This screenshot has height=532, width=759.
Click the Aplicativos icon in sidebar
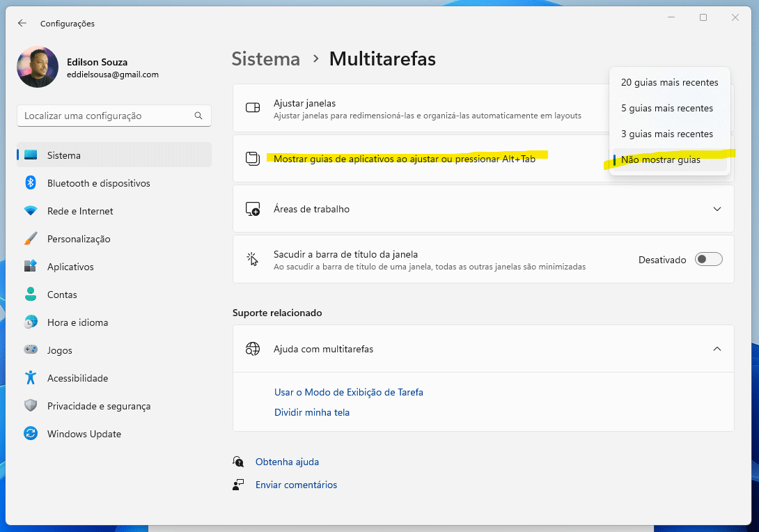pos(31,266)
